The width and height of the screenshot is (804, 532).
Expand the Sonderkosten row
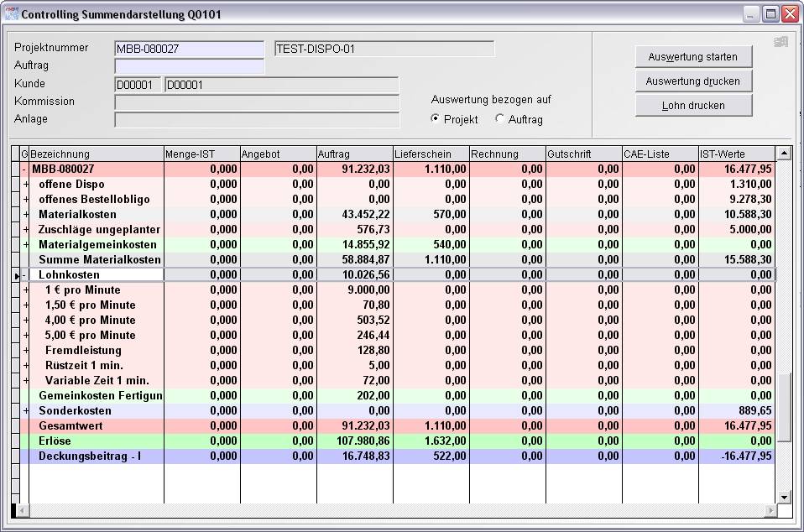click(x=25, y=411)
